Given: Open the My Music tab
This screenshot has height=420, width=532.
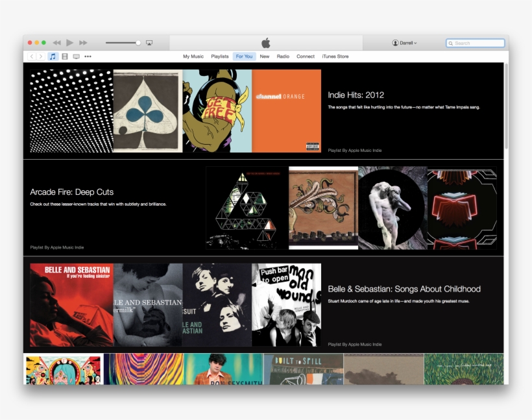Looking at the screenshot, I should pos(193,56).
